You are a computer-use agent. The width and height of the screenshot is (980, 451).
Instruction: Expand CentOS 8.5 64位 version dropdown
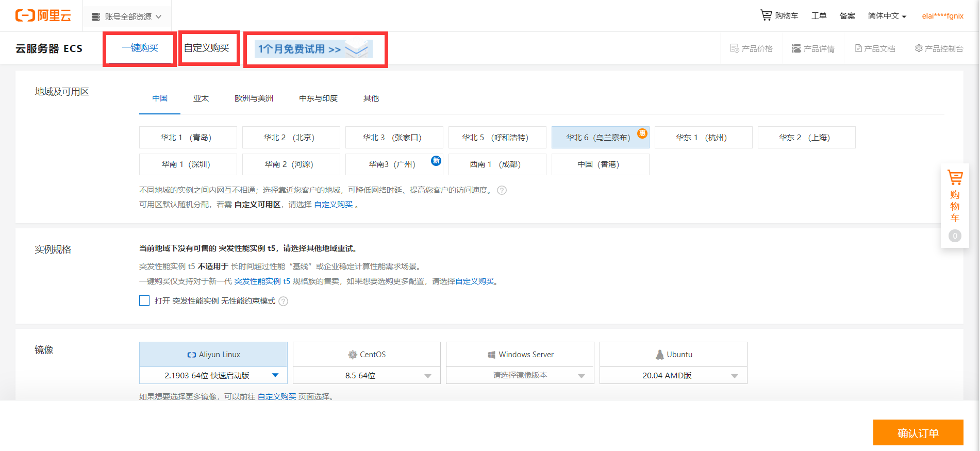[x=367, y=375]
